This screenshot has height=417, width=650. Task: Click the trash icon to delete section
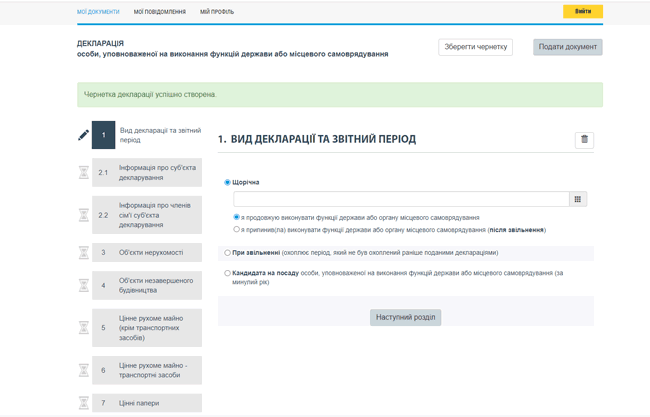pyautogui.click(x=584, y=140)
